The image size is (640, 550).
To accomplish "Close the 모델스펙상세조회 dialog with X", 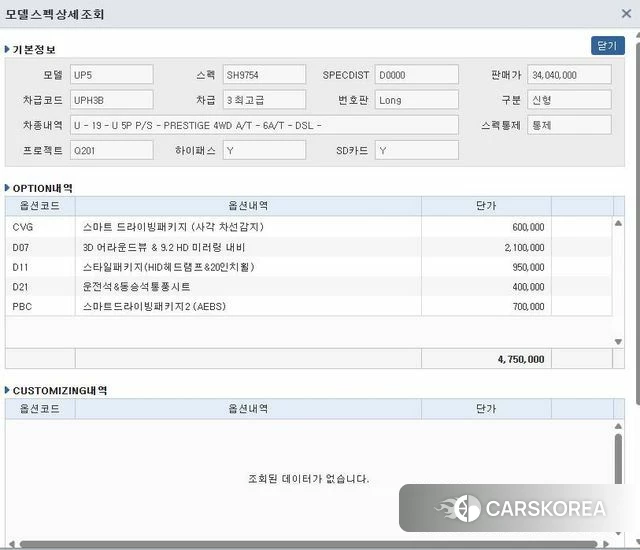I will (x=626, y=14).
